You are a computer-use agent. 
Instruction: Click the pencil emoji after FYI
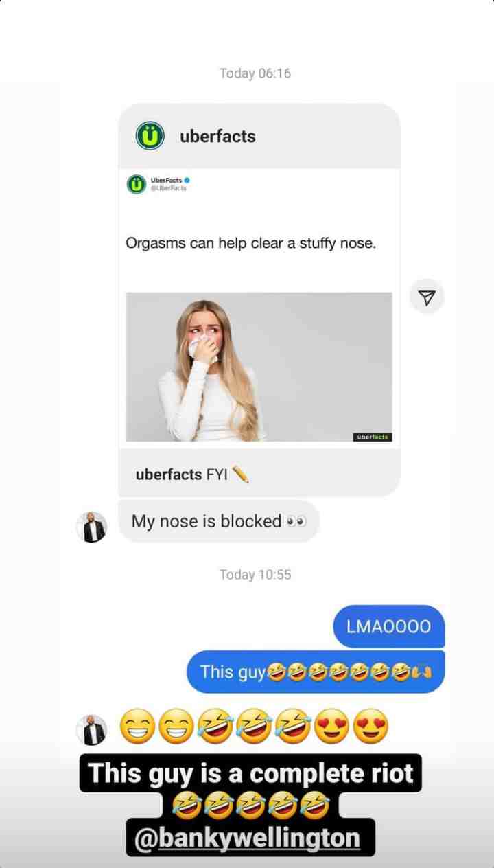point(240,475)
